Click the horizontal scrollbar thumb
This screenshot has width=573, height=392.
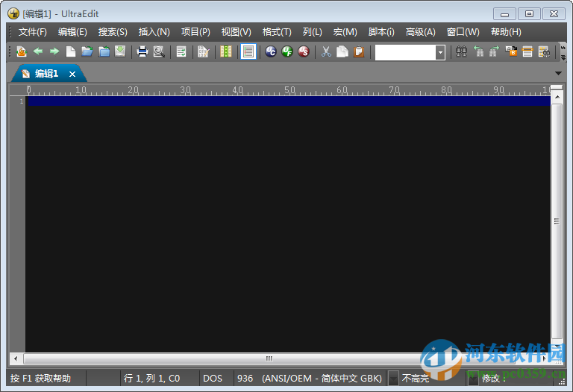pyautogui.click(x=269, y=358)
